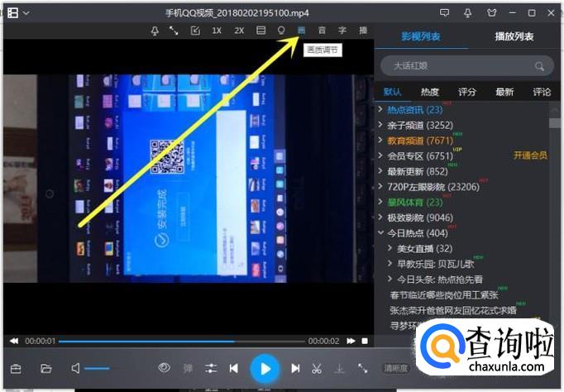This screenshot has height=392, width=564.
Task: Open the toolbox briefcase icon
Action: click(x=16, y=369)
